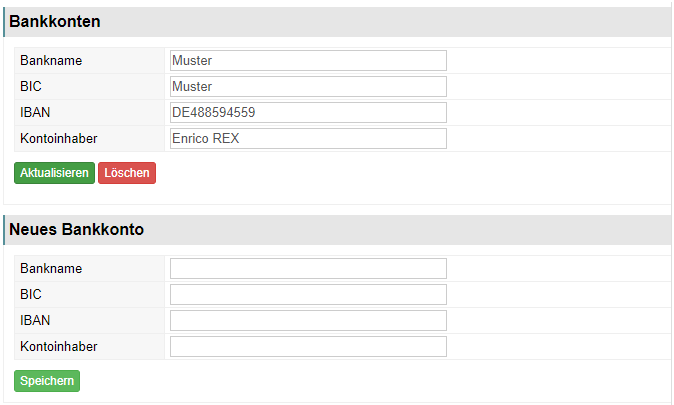Click the empty Kontoinhaber field for new account
The width and height of the screenshot is (674, 405).
click(x=308, y=347)
